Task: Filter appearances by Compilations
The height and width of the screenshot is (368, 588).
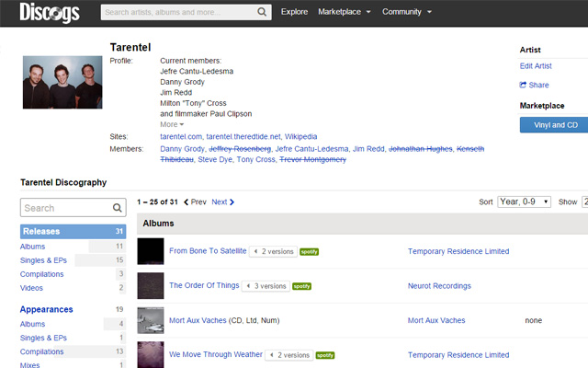Action: tap(42, 351)
